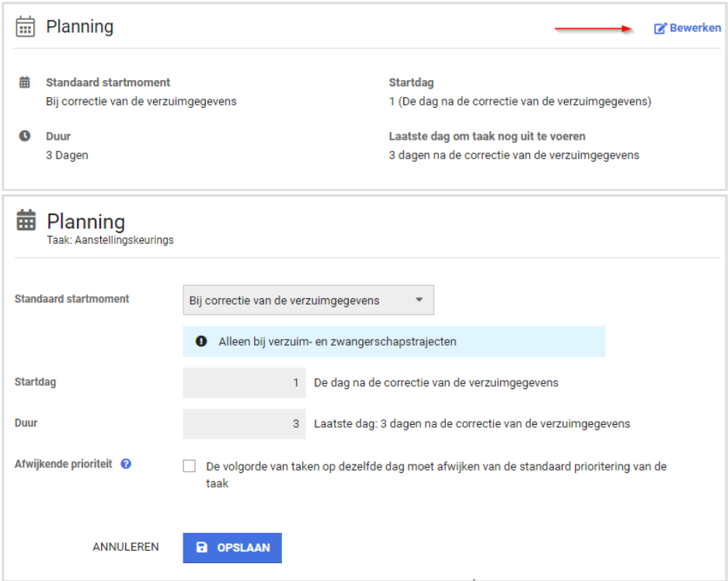Click the info icon in the blue banner
Screen dimensions: 728x581
point(202,341)
